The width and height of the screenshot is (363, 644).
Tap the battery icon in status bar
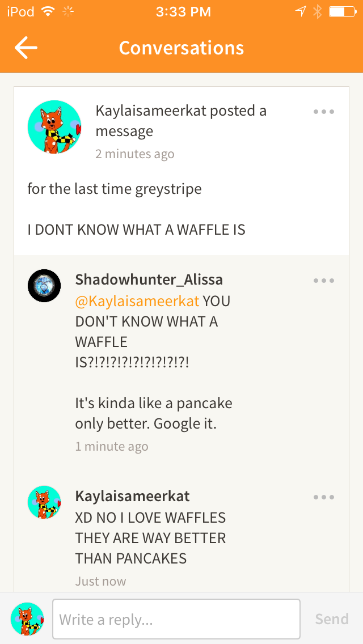tap(343, 12)
